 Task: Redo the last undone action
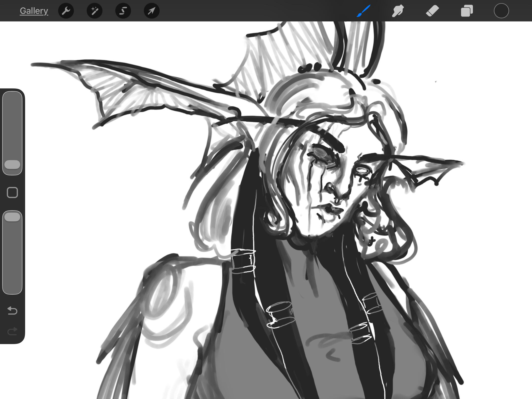click(x=12, y=331)
